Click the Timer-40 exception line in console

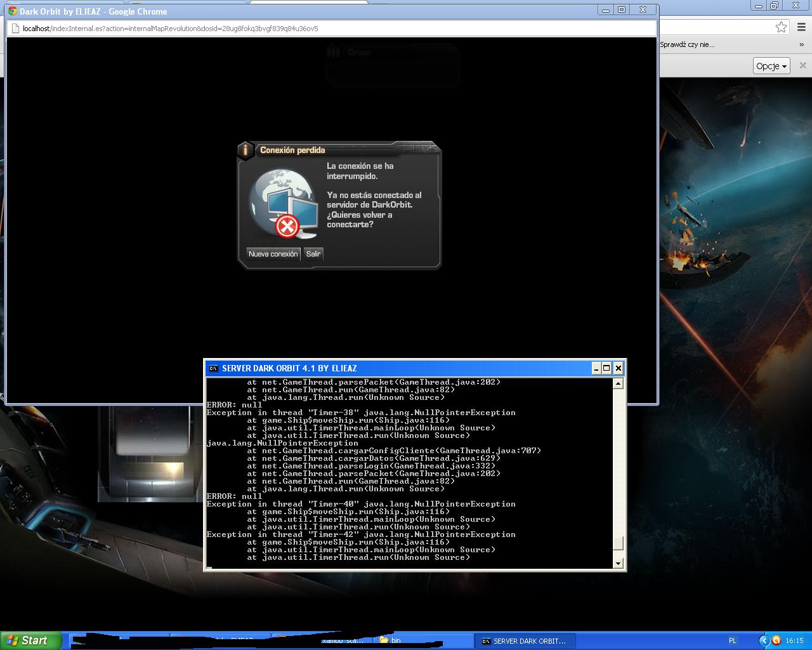(x=361, y=504)
